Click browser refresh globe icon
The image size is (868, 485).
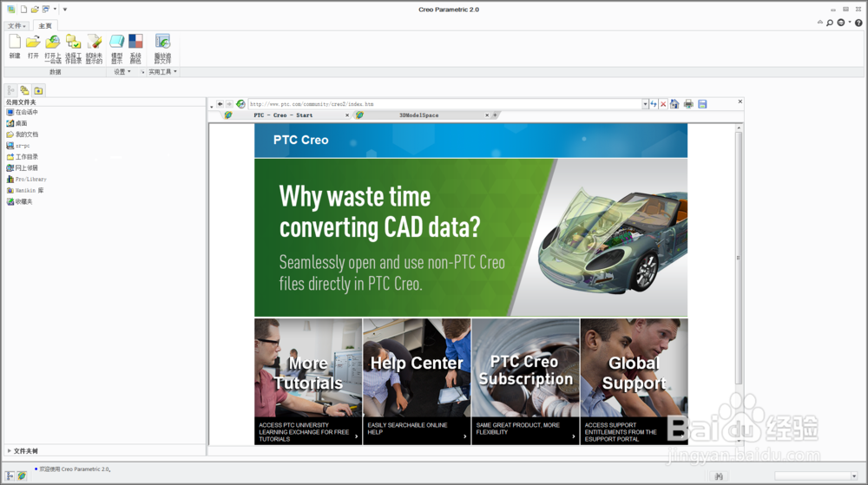(x=240, y=104)
